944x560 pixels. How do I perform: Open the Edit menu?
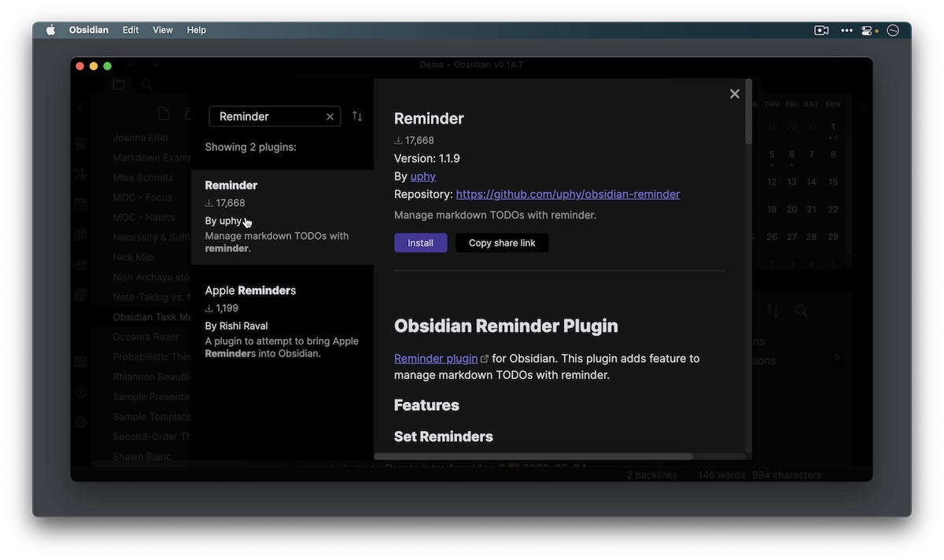[131, 30]
